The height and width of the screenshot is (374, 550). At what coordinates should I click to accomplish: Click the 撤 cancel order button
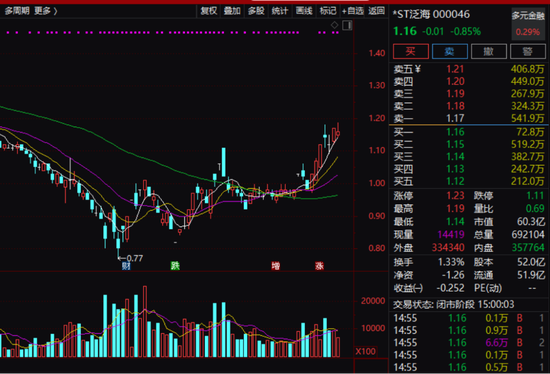pos(489,52)
